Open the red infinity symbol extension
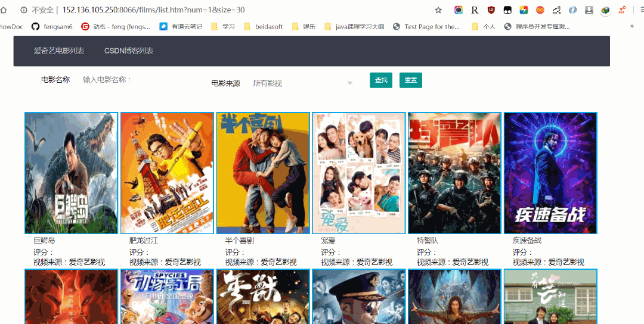 pyautogui.click(x=540, y=10)
